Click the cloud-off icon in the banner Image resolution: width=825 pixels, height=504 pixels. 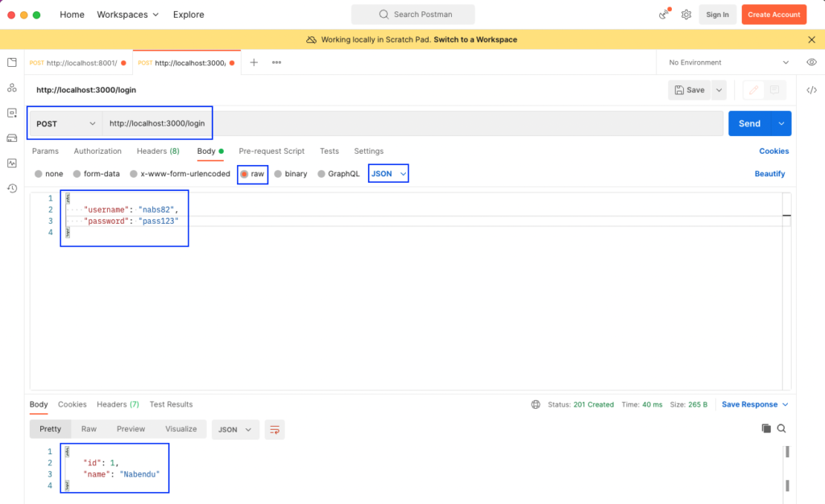pyautogui.click(x=311, y=39)
